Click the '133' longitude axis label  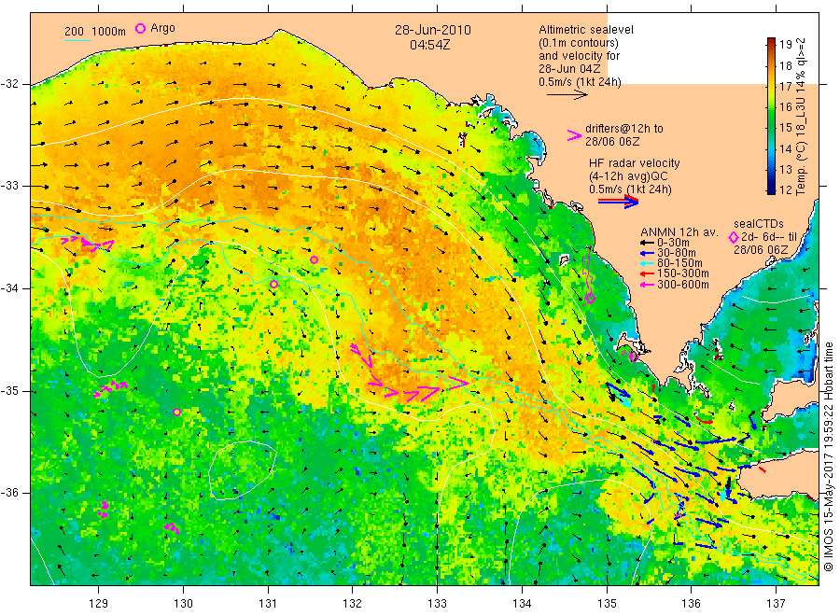437,604
